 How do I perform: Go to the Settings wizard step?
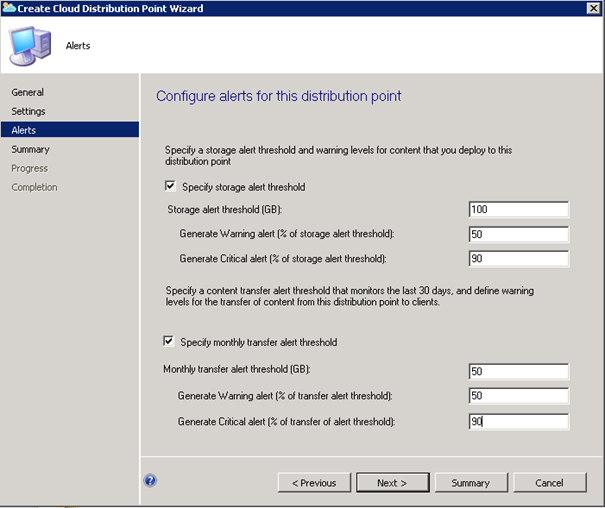click(29, 111)
